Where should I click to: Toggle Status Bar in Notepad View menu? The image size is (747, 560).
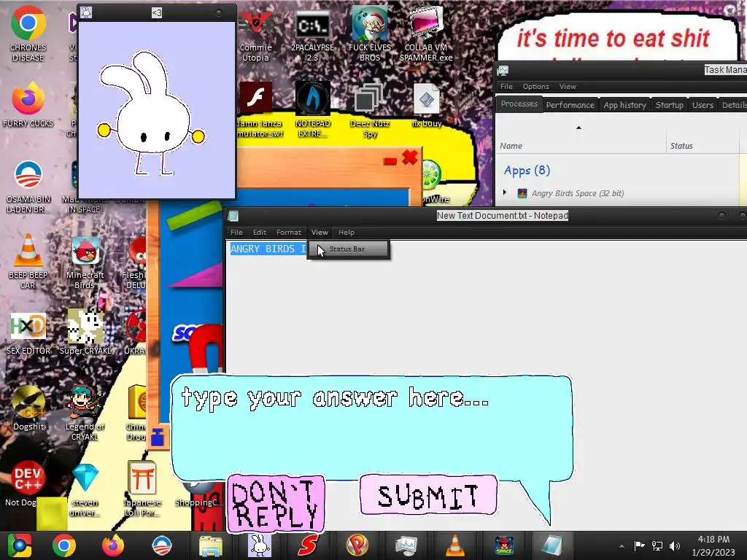[x=349, y=249]
